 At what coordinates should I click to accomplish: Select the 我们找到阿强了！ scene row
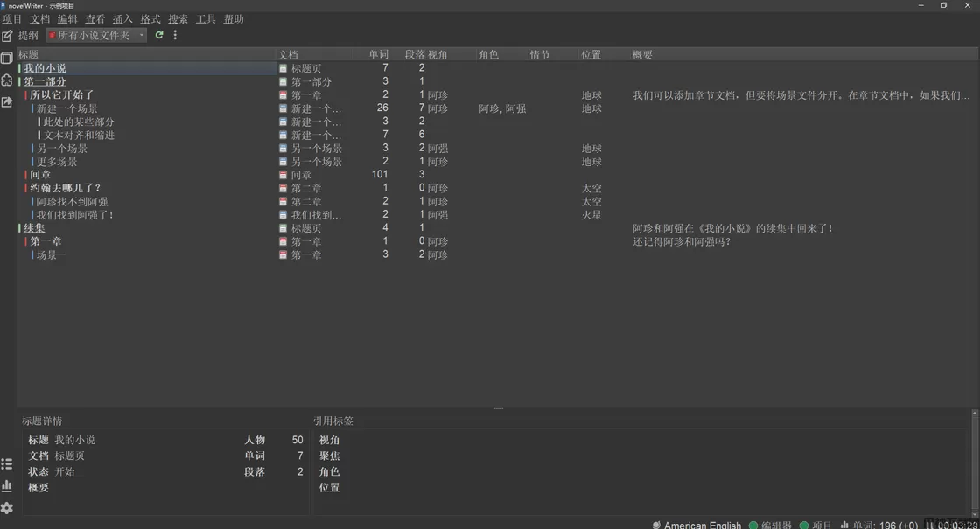(x=75, y=215)
